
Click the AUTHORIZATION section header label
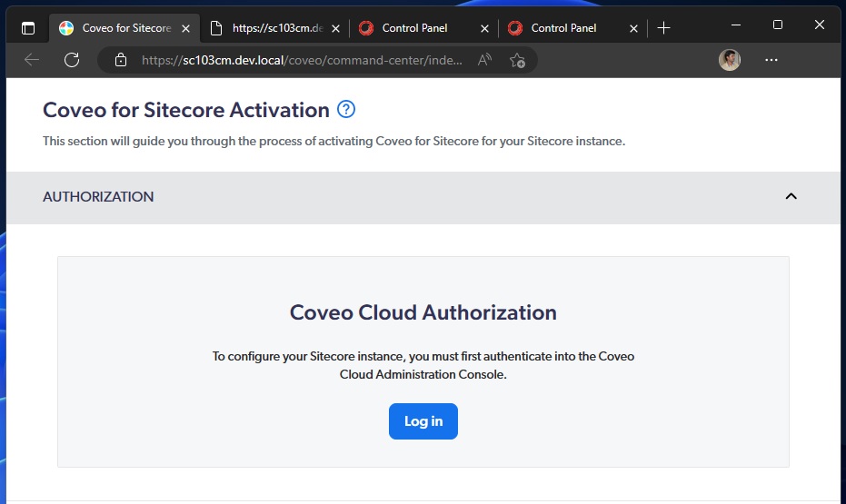click(98, 197)
